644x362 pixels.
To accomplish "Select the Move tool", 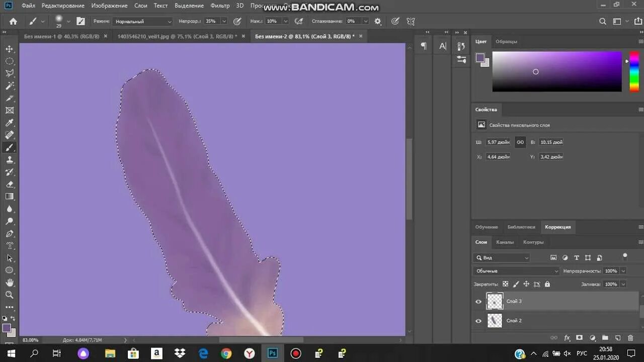I will (10, 49).
